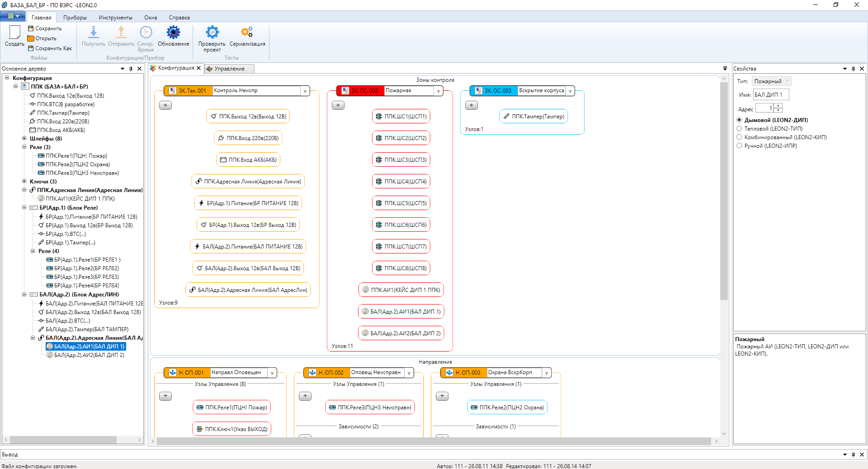Screen dimensions: 868x469
Task: Choose Ручной (LEON2-ИПР) radio option
Action: point(739,146)
